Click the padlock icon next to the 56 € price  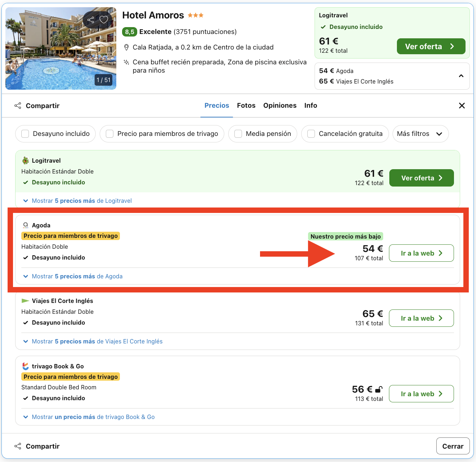tap(378, 389)
